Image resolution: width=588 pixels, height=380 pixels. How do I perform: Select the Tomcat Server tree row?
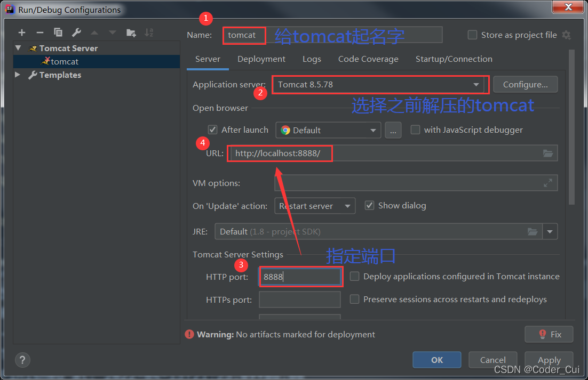click(x=97, y=48)
